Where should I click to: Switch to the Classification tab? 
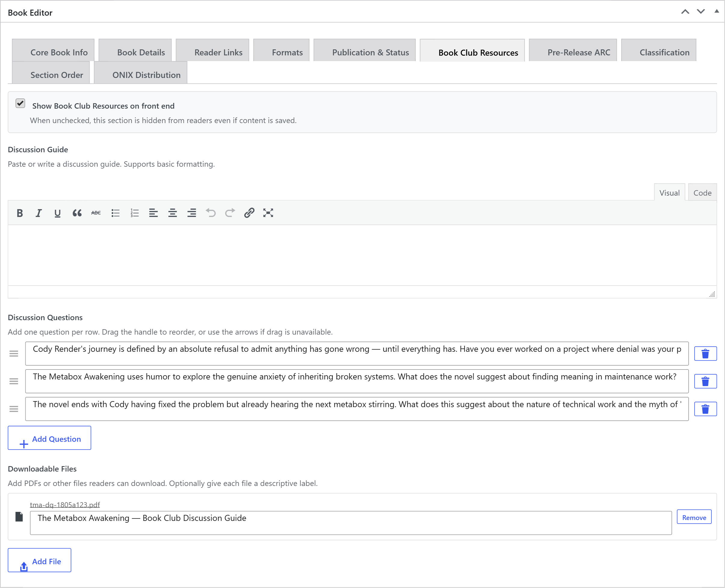(x=659, y=50)
